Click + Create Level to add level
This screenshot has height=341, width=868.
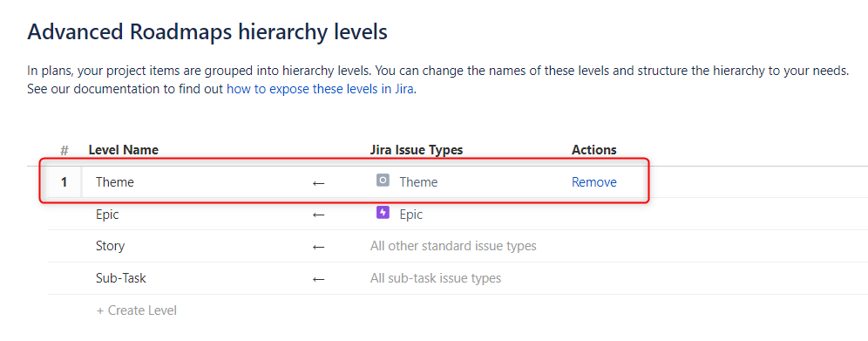tap(137, 310)
